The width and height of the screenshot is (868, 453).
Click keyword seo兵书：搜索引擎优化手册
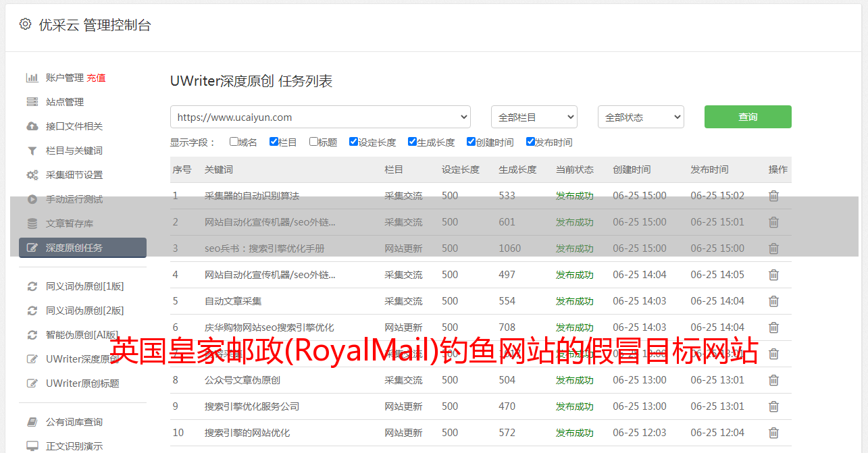click(265, 248)
